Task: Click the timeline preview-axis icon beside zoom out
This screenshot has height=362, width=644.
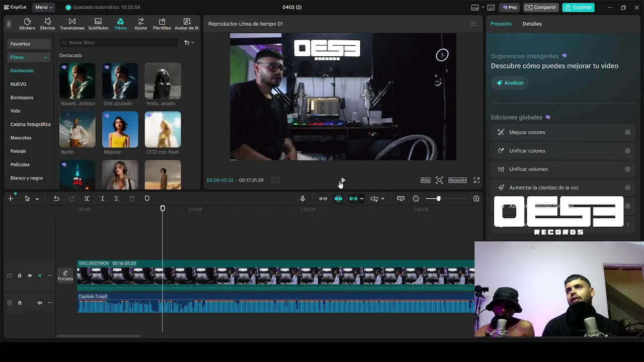Action: (x=400, y=199)
